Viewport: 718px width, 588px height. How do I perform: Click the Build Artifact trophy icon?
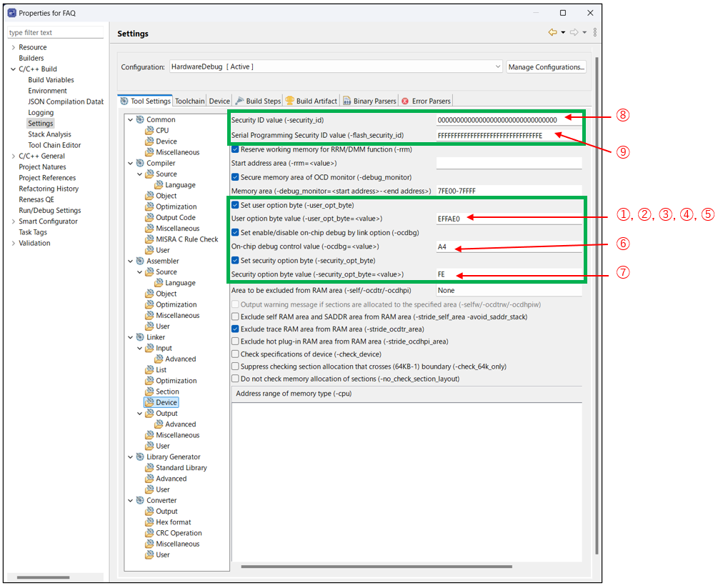[289, 101]
